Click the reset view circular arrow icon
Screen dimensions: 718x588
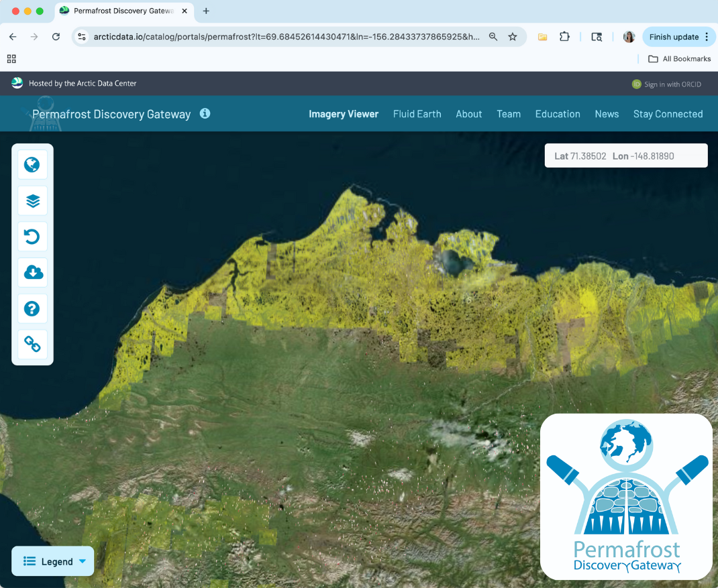click(x=32, y=237)
